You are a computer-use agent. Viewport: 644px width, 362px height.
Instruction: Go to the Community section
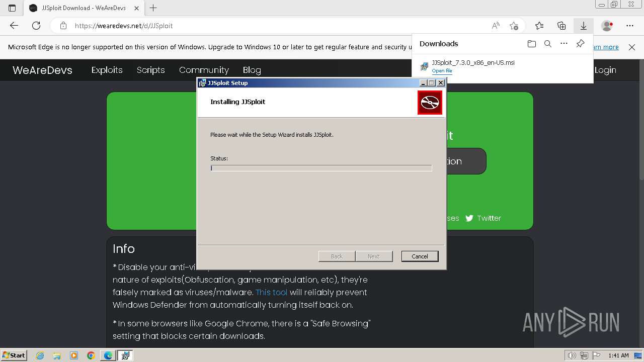click(x=204, y=70)
